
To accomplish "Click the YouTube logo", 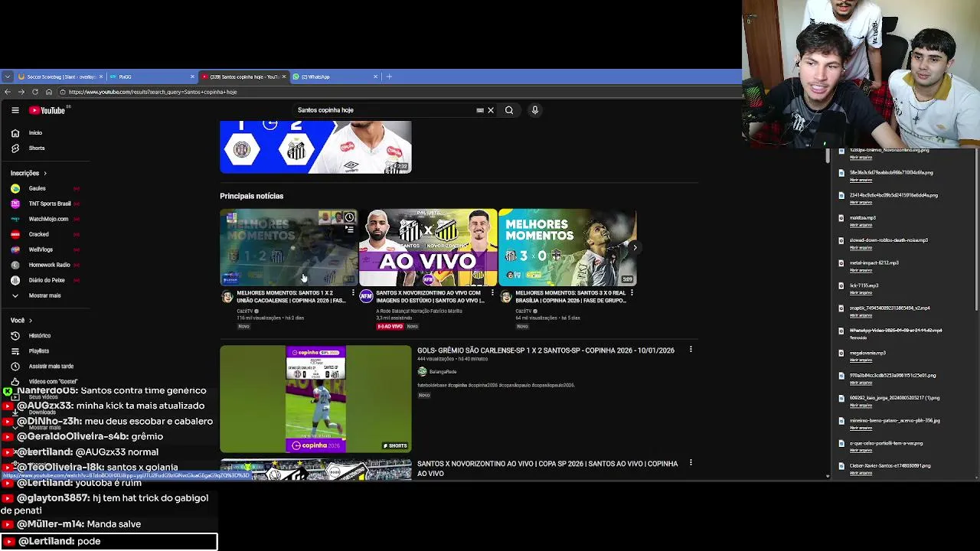I will [x=48, y=110].
